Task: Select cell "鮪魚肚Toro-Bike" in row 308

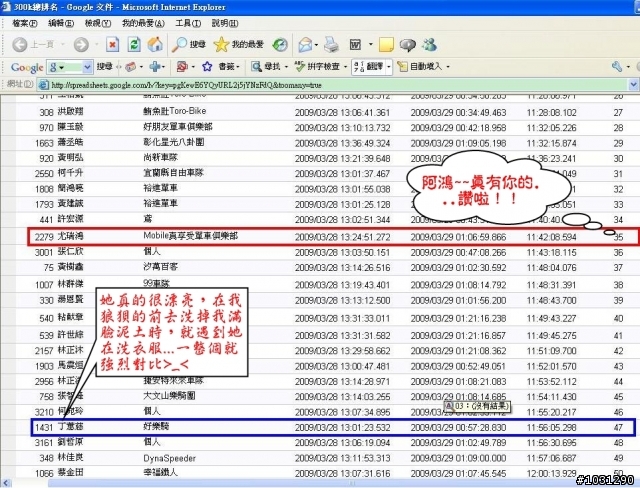Action: [175, 111]
